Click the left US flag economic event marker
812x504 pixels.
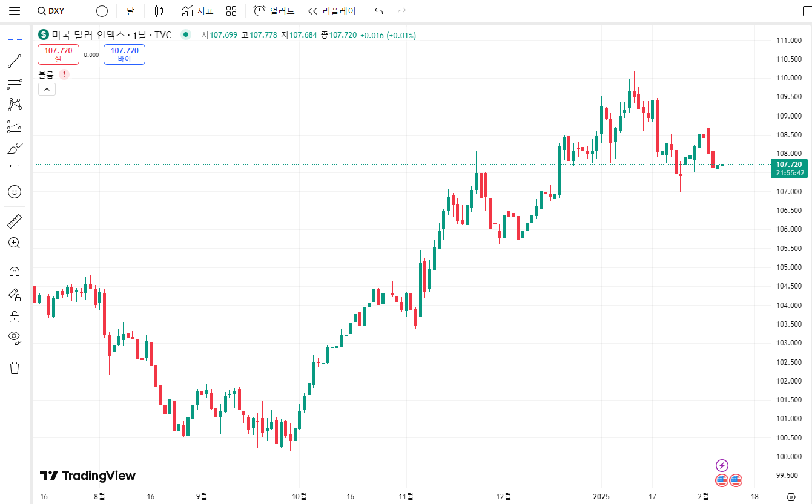click(721, 480)
